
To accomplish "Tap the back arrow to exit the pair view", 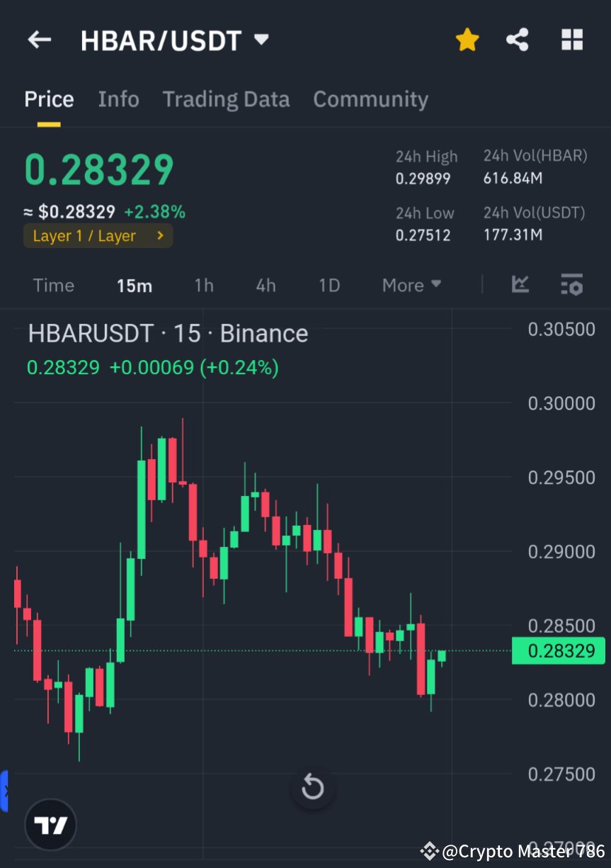I will (39, 40).
